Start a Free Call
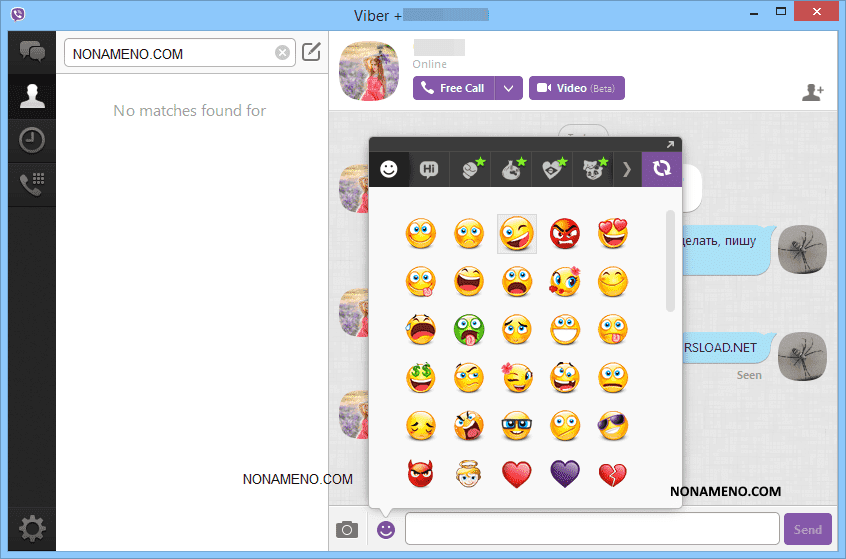 (x=454, y=88)
